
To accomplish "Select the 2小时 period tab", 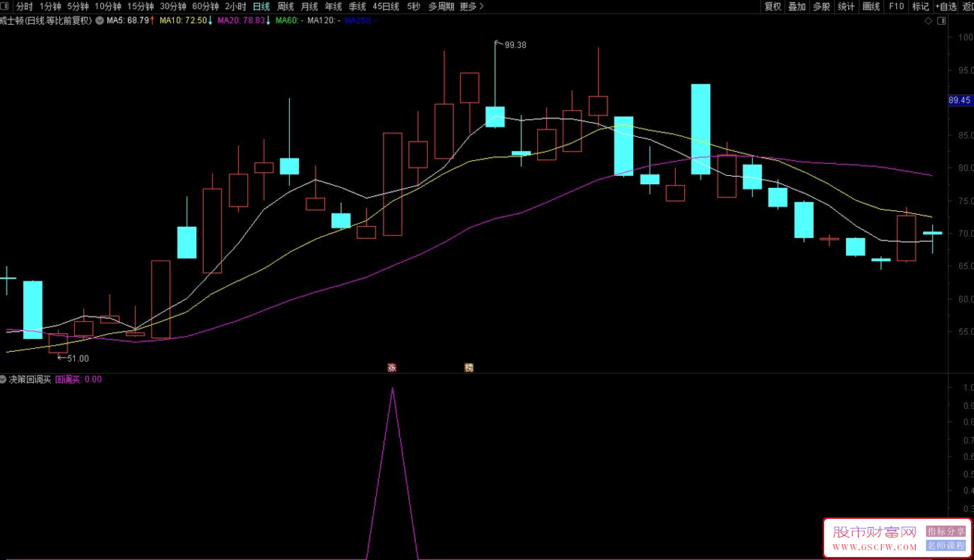I will point(235,6).
